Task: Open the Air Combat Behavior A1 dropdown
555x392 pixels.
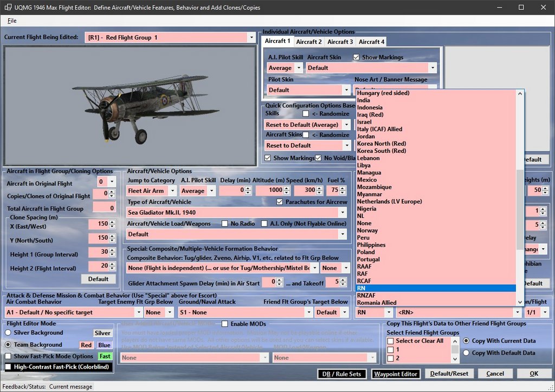Action: point(138,312)
